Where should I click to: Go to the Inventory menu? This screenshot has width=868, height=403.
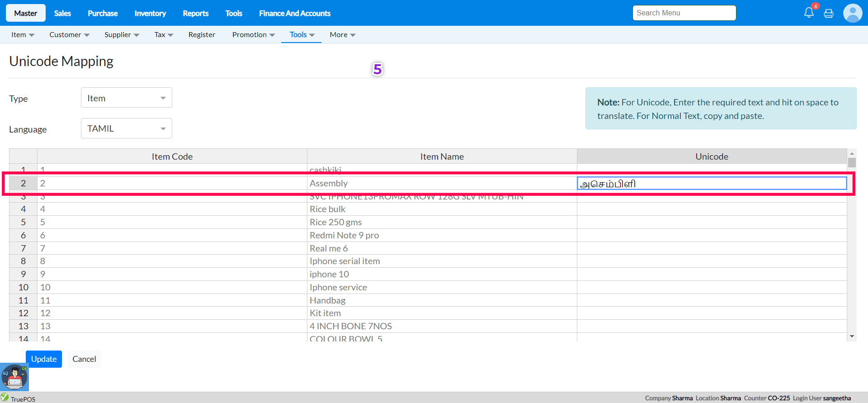tap(150, 13)
